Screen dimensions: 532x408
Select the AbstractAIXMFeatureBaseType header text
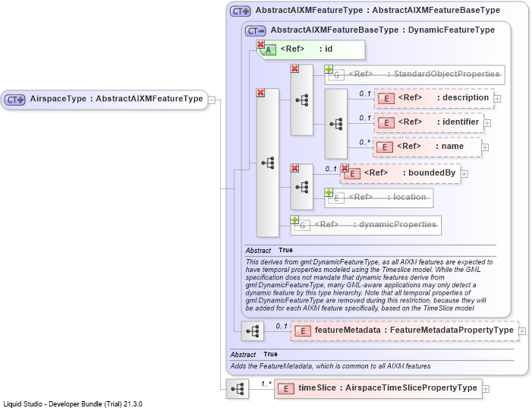click(x=382, y=30)
